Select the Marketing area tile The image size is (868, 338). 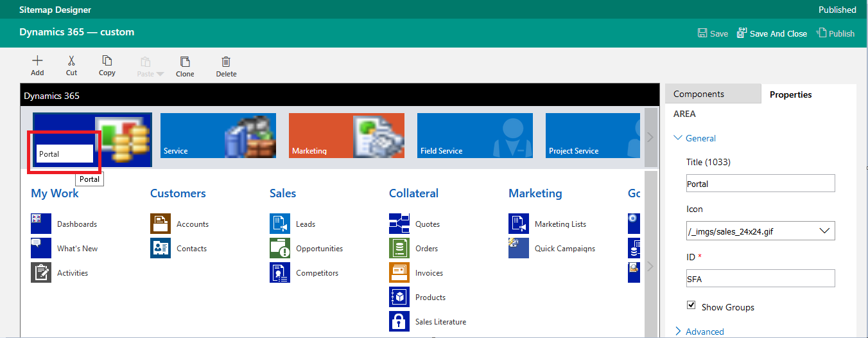point(347,136)
